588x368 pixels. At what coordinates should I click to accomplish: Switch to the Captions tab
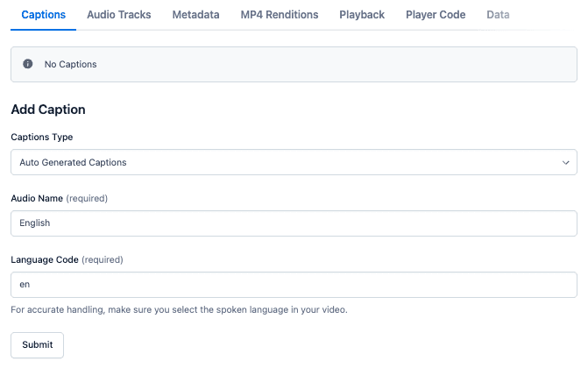43,15
